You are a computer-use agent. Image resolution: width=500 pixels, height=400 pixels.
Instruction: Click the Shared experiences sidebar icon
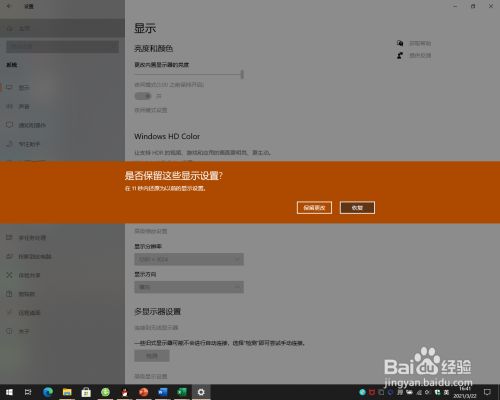pyautogui.click(x=9, y=275)
